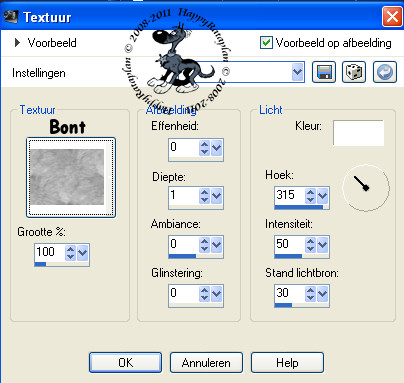Click the Grootte % value field

[50, 252]
